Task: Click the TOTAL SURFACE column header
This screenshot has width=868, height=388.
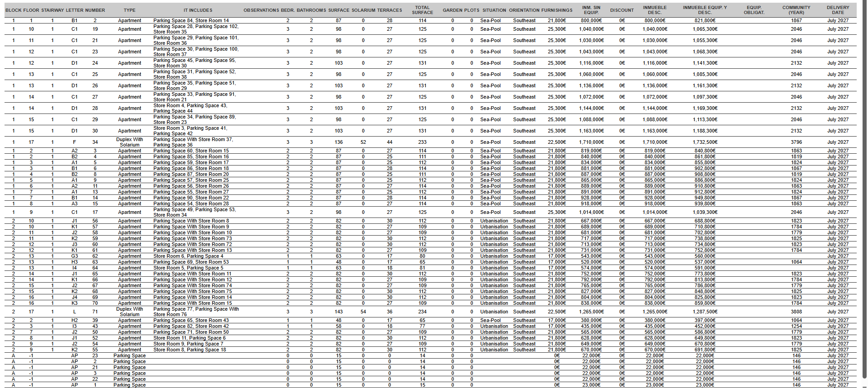Action: tap(422, 10)
